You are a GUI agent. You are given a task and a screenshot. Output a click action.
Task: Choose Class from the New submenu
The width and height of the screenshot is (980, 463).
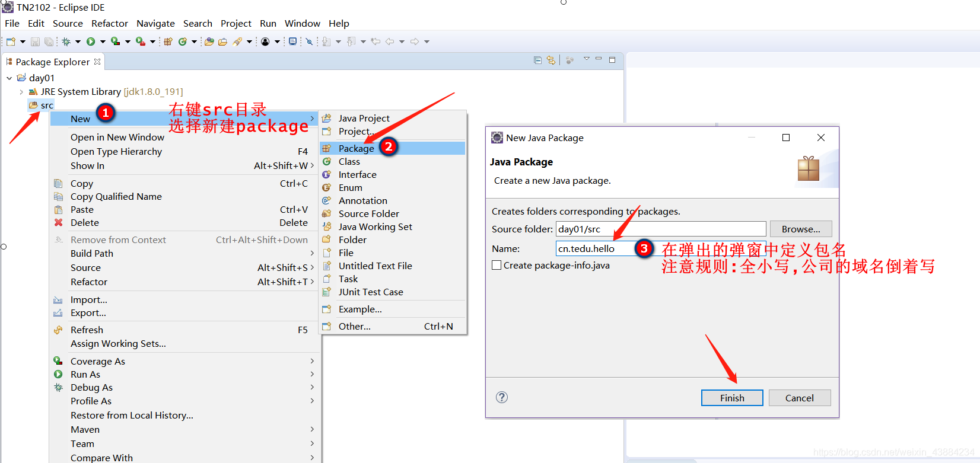point(393,161)
